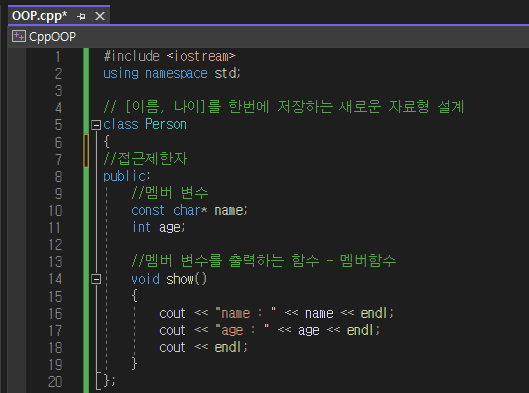Click the public: access specifier
This screenshot has height=393, width=529.
click(127, 176)
